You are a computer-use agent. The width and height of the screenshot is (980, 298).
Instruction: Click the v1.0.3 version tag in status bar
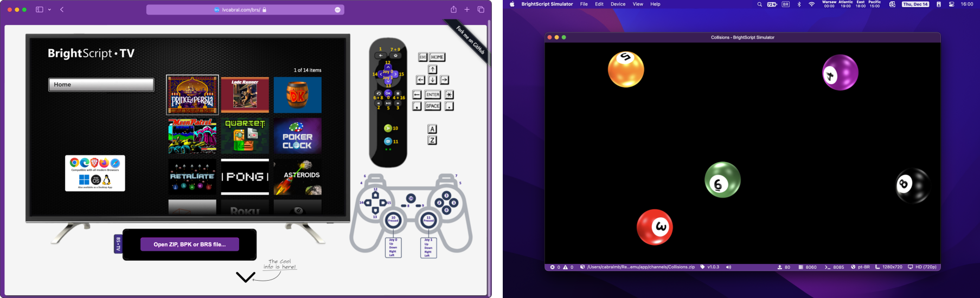point(710,267)
